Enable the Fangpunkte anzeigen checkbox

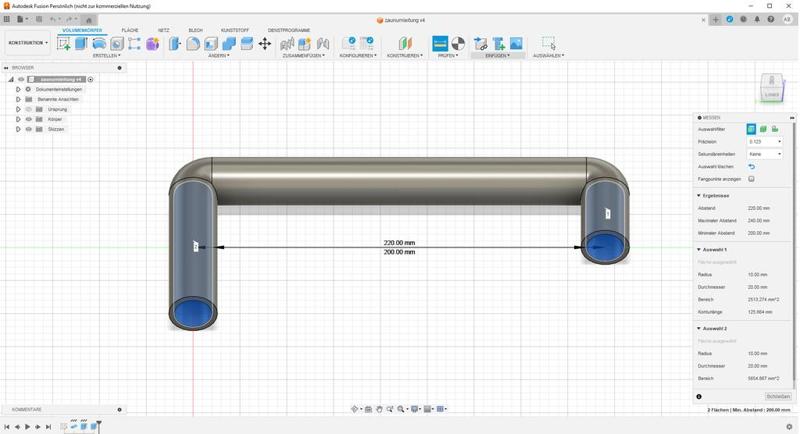point(751,179)
